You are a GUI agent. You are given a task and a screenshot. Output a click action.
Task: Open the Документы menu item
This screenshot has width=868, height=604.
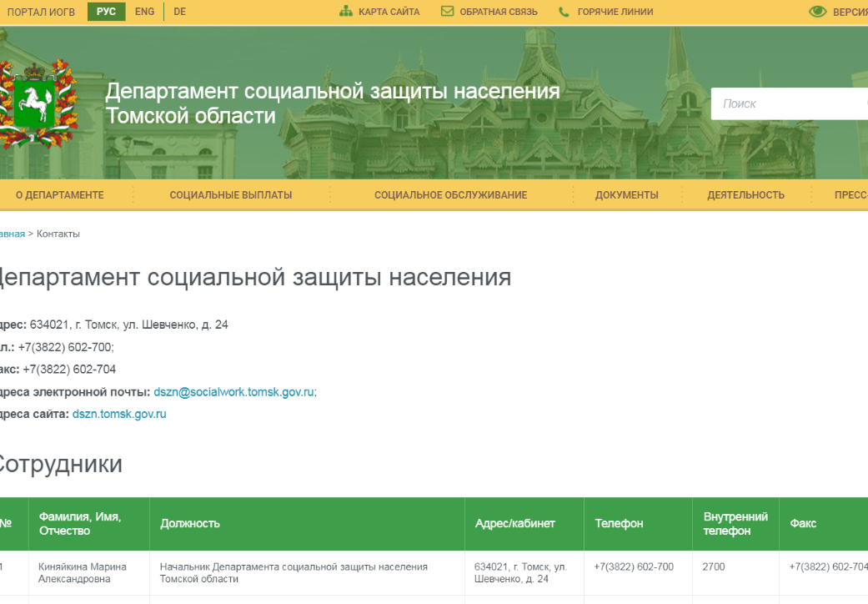[627, 195]
